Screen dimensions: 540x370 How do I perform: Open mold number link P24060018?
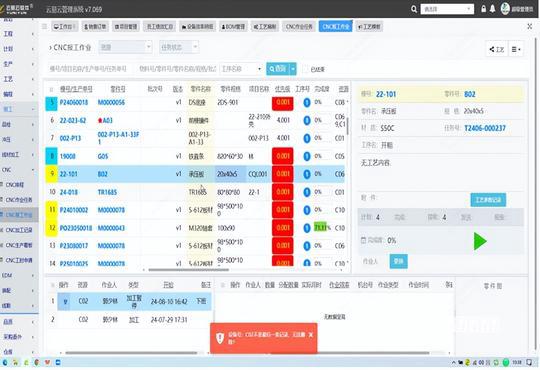tap(74, 102)
